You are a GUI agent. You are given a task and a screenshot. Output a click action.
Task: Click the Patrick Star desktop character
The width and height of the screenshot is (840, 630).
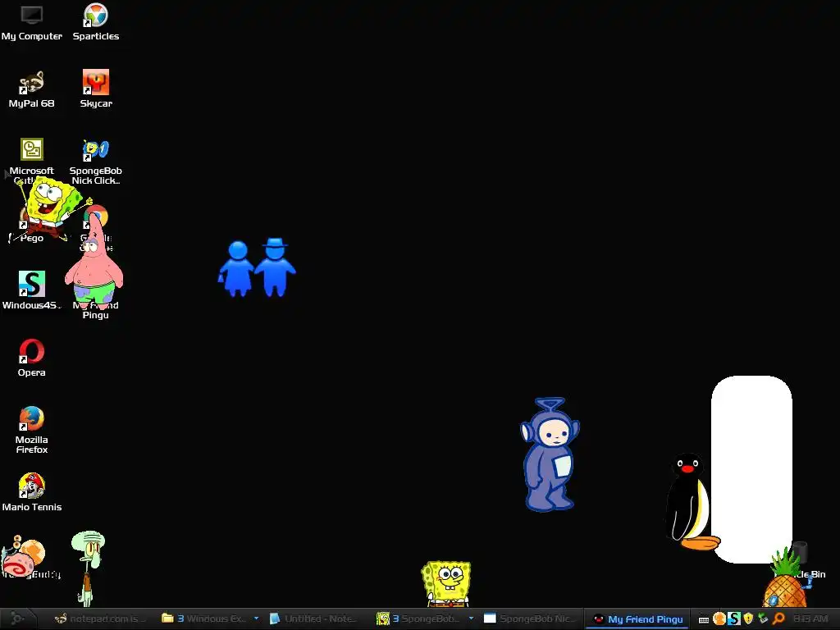pos(94,261)
